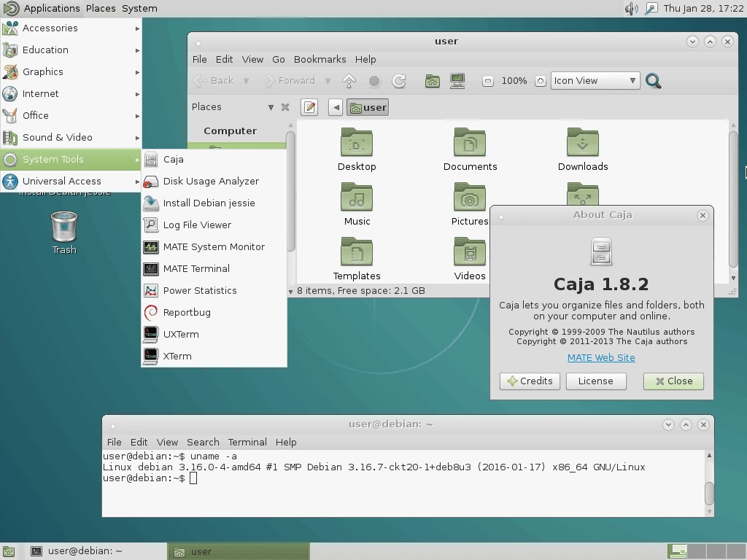Click the XTerm terminal icon
Viewport: 747px width, 560px height.
151,356
